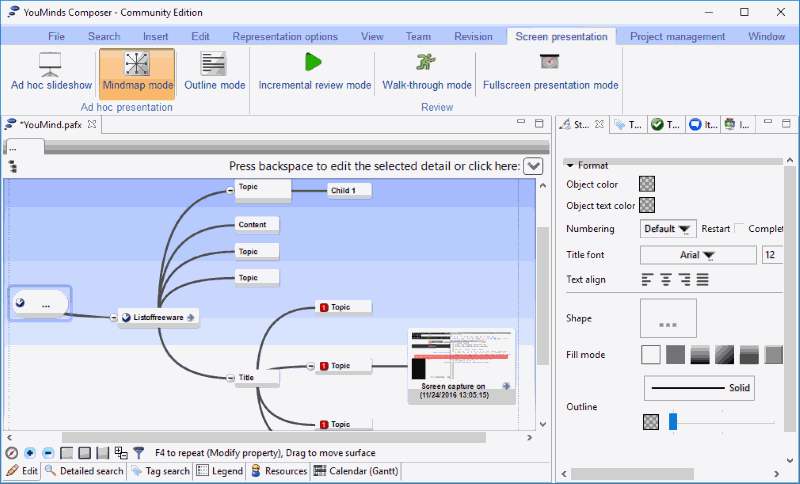Collapse the Format section
This screenshot has width=800, height=484.
(570, 165)
